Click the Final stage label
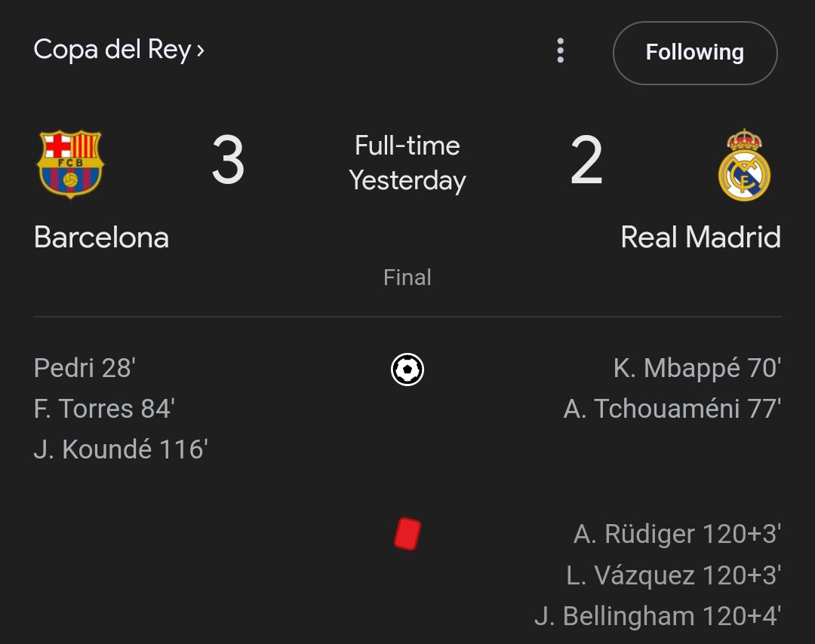The width and height of the screenshot is (815, 644). pos(407,278)
